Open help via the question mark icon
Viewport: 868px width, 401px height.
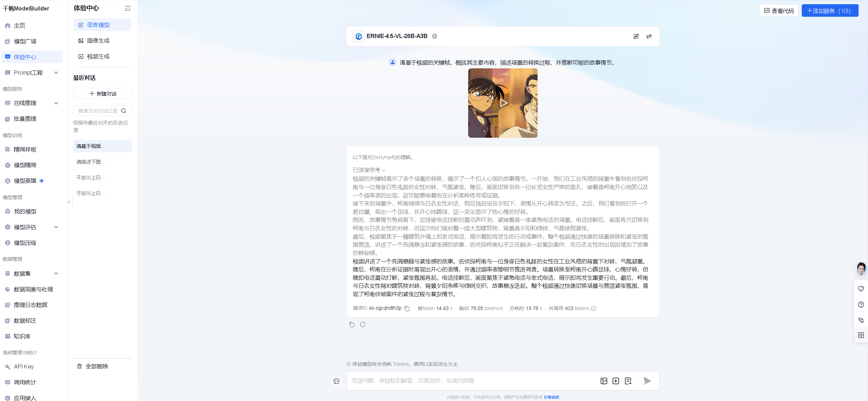click(x=861, y=305)
